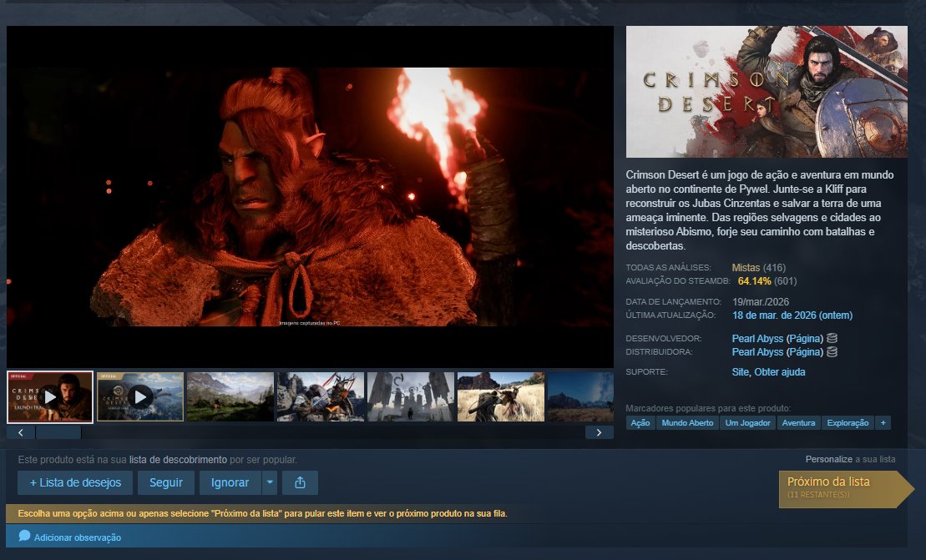Image resolution: width=926 pixels, height=560 pixels.
Task: Open the stone pillars screenshot thumbnail
Action: (x=411, y=397)
